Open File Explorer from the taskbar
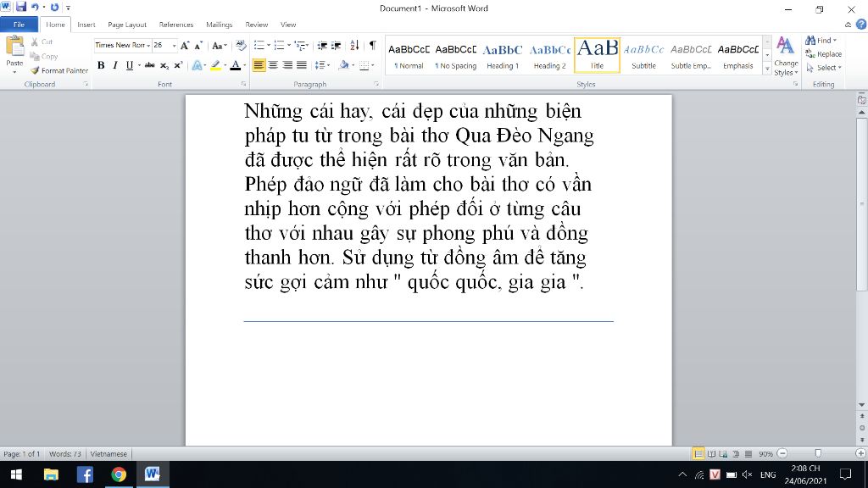Screen dimensions: 868x488 (51, 474)
